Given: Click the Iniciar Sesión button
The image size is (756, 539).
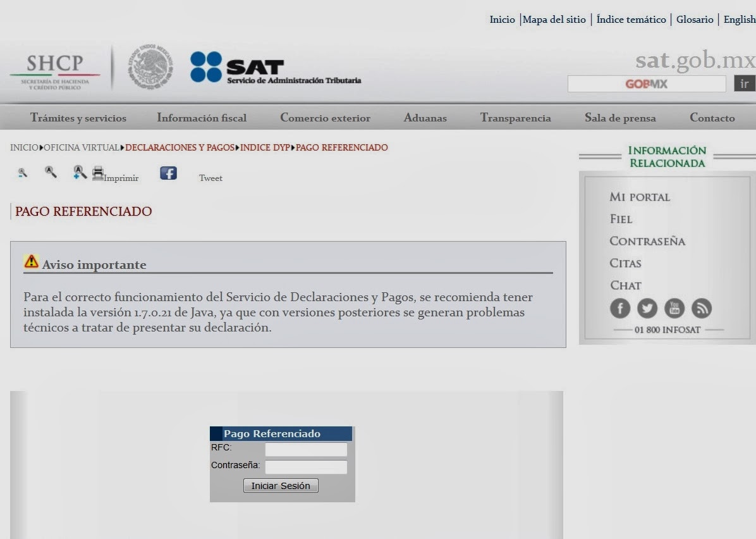Looking at the screenshot, I should (x=281, y=485).
